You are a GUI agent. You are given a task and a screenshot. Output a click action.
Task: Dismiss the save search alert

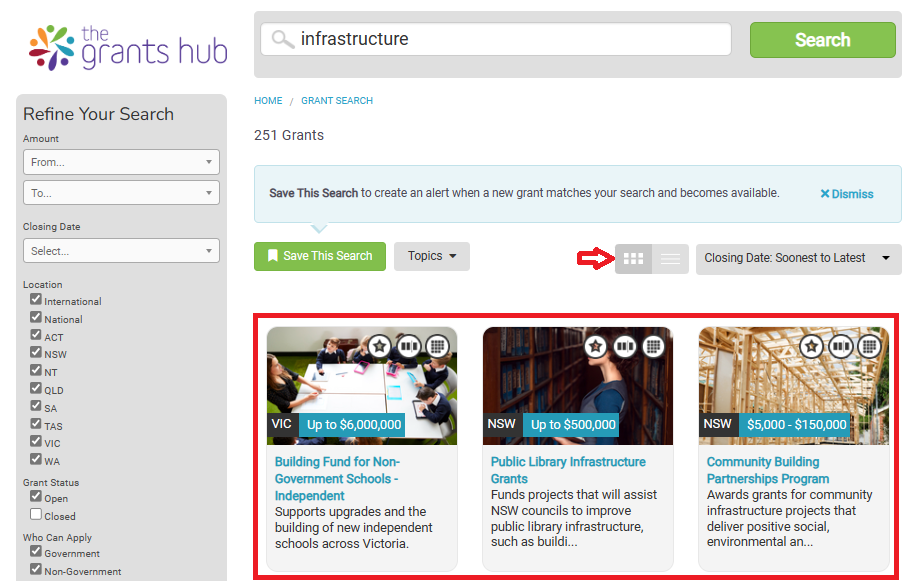[x=846, y=194]
